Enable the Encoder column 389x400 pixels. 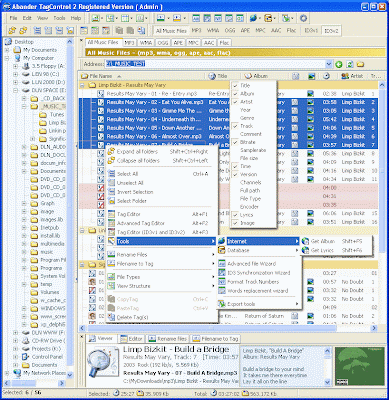pos(249,207)
